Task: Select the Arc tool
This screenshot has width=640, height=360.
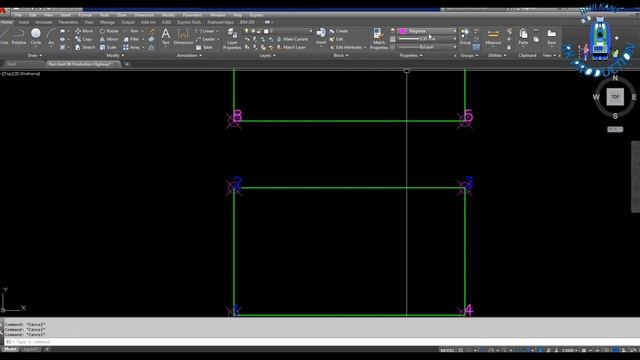Action: (x=51, y=36)
